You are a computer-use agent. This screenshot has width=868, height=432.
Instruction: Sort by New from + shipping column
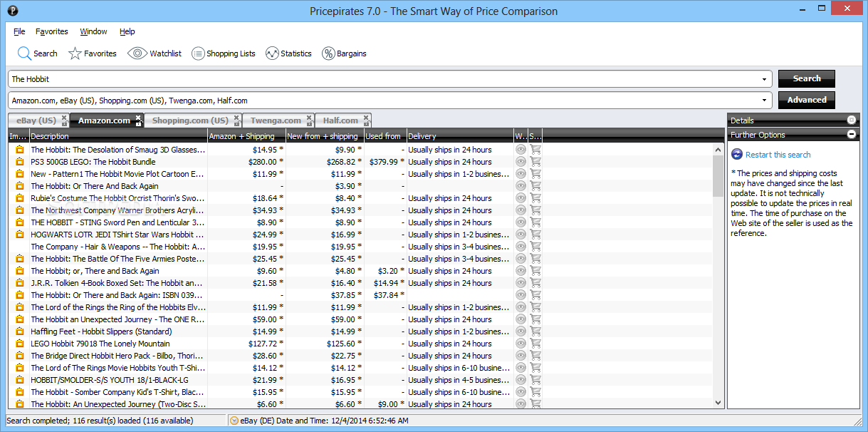point(324,136)
